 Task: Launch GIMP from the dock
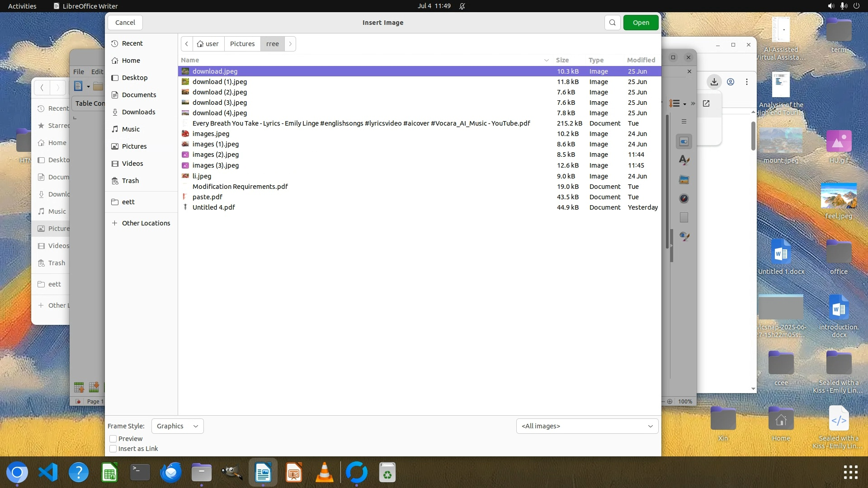click(232, 473)
